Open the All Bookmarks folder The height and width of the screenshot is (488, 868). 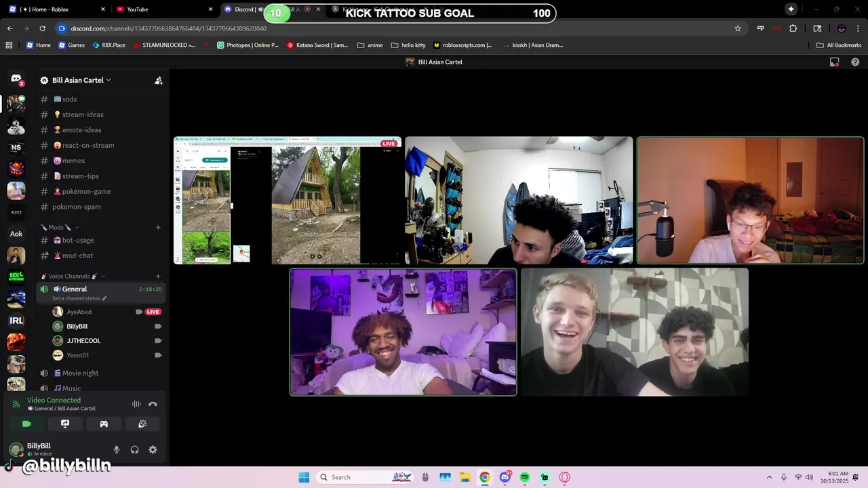point(839,45)
